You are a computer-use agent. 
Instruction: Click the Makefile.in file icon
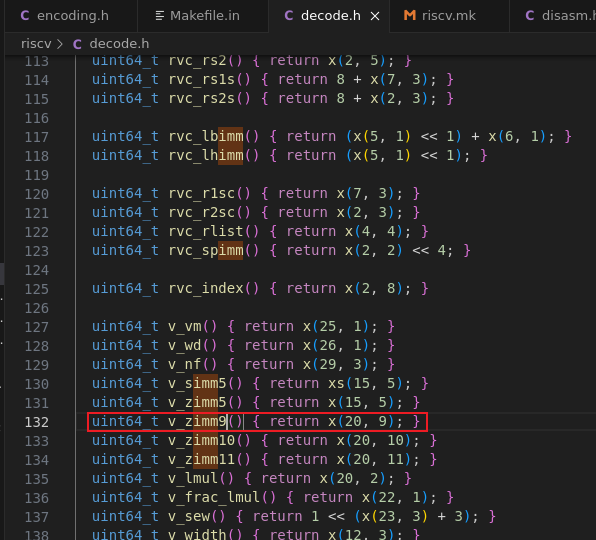(x=160, y=16)
